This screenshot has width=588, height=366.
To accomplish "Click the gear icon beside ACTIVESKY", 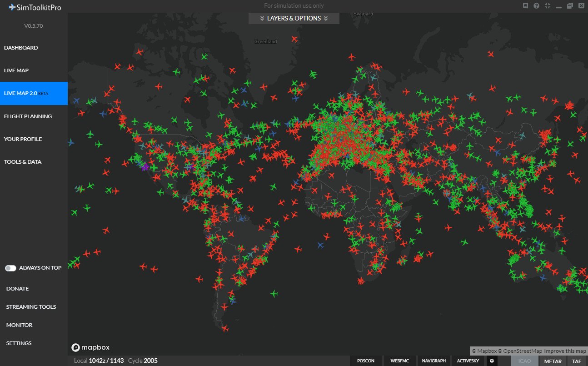I will pyautogui.click(x=492, y=361).
